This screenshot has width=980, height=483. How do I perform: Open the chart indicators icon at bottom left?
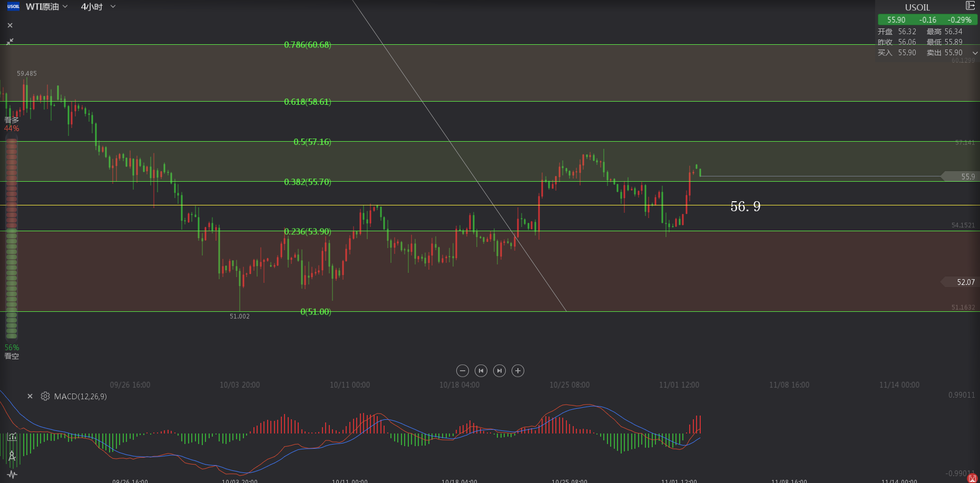click(x=12, y=437)
